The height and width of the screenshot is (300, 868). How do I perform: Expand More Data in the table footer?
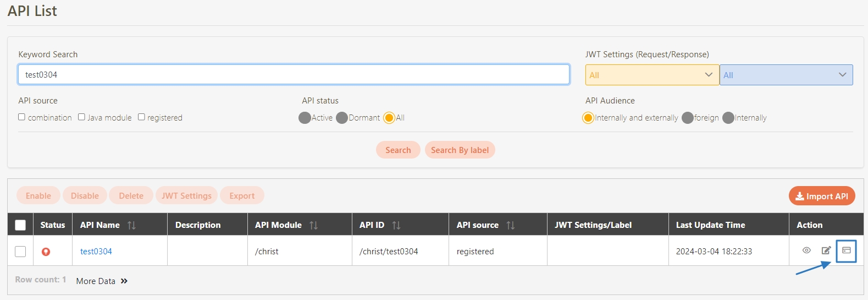[102, 281]
